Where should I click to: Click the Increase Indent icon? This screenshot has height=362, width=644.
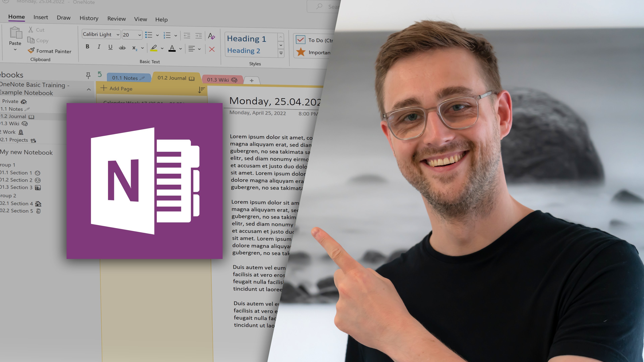point(198,36)
